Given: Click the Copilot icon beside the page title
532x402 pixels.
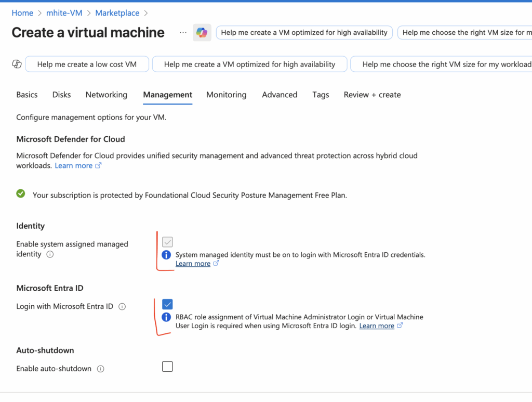Looking at the screenshot, I should [x=202, y=33].
